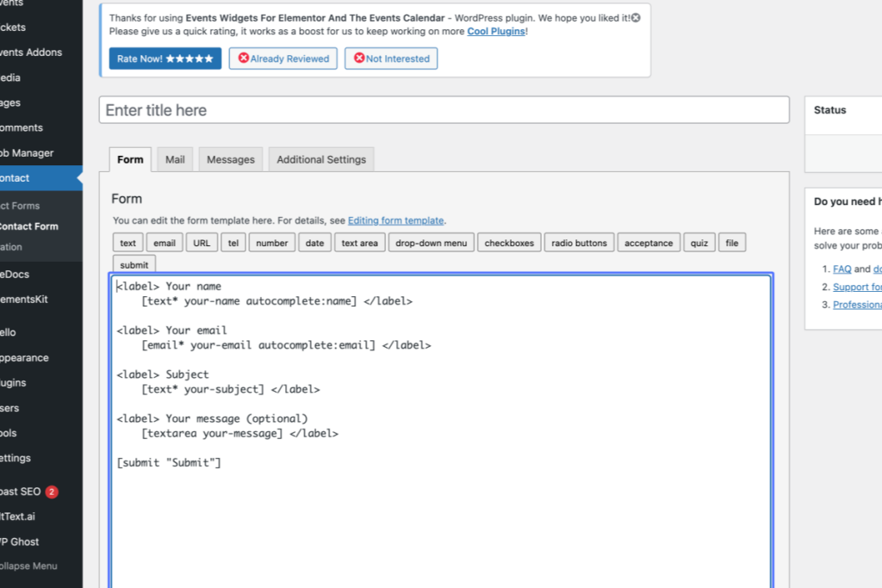Screen dimensions: 882x588
Task: Click the Yoast SEO notification badge
Action: [x=52, y=492]
